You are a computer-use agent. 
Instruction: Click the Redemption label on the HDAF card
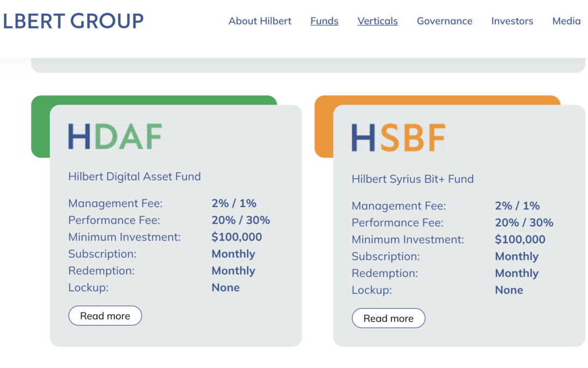pyautogui.click(x=101, y=270)
